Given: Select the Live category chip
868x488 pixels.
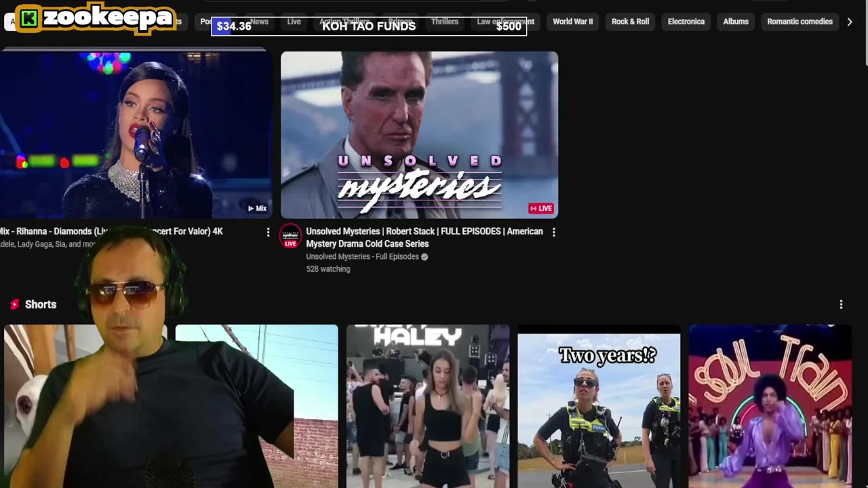Looking at the screenshot, I should [x=294, y=22].
